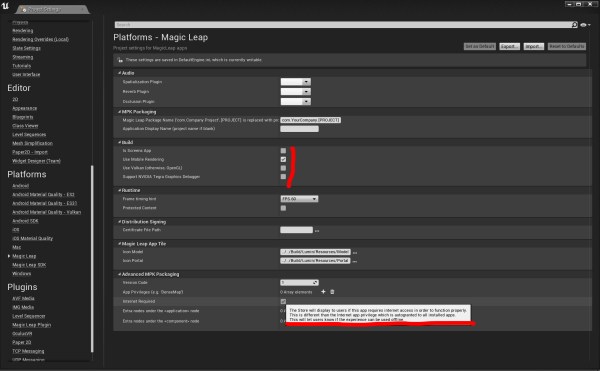Open Magic Leap SDK settings
This screenshot has height=371, width=600.
pos(29,265)
